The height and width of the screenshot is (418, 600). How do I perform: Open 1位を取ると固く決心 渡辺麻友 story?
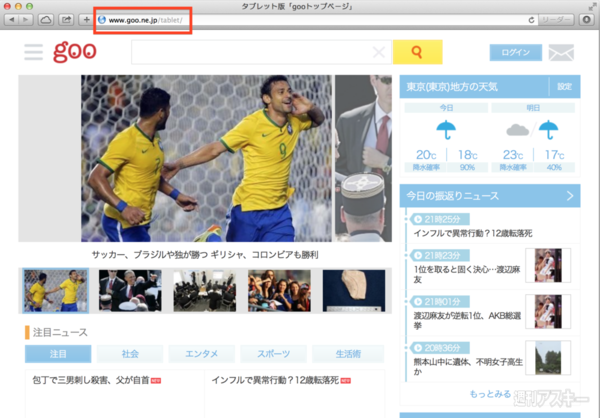click(467, 274)
